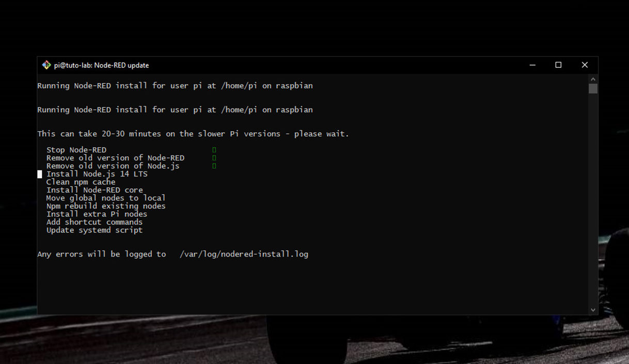Click the Git Bash icon in title bar
This screenshot has width=629, height=364.
46,65
